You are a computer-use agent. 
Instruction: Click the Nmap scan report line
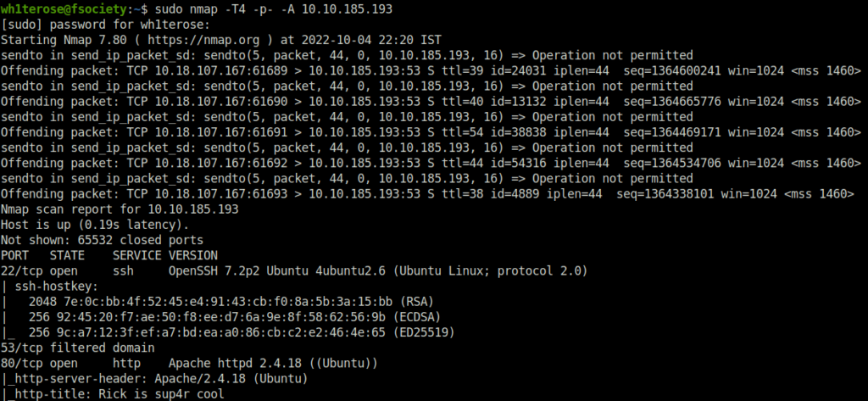[x=120, y=209]
